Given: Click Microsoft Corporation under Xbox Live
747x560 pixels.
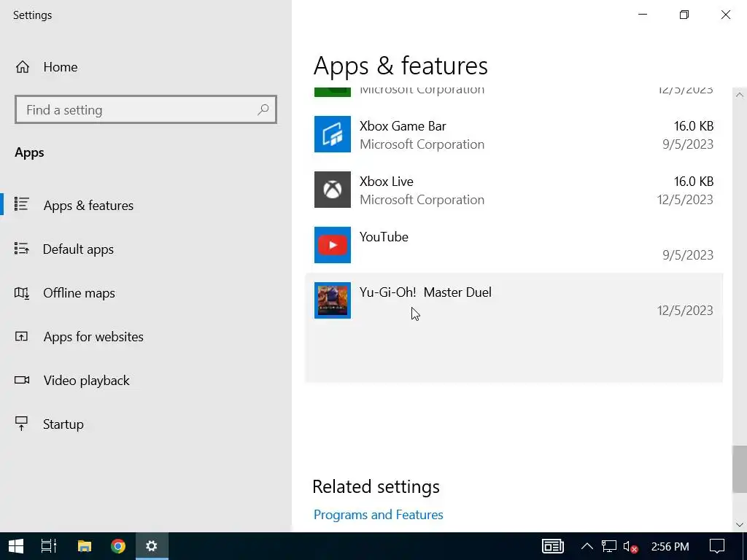Looking at the screenshot, I should pos(422,200).
